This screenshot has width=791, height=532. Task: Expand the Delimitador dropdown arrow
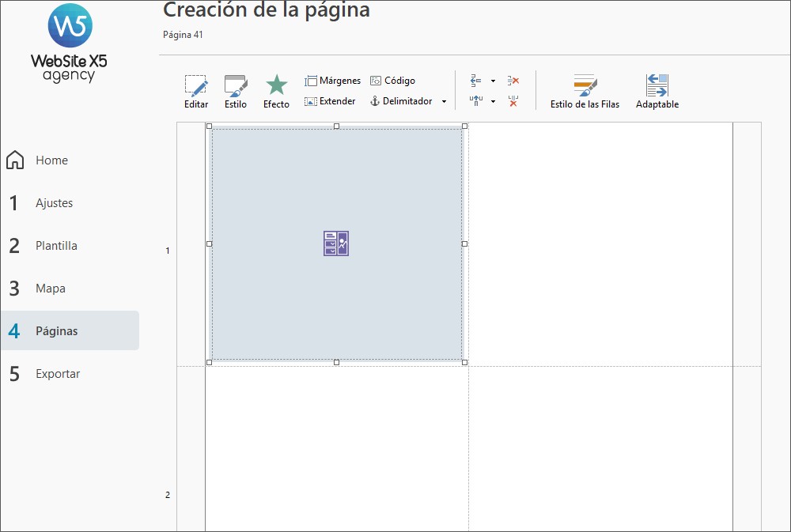pos(444,102)
